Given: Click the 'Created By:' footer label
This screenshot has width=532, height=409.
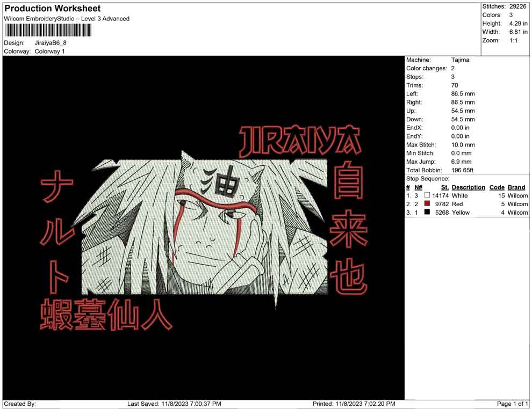Looking at the screenshot, I should (x=20, y=404).
